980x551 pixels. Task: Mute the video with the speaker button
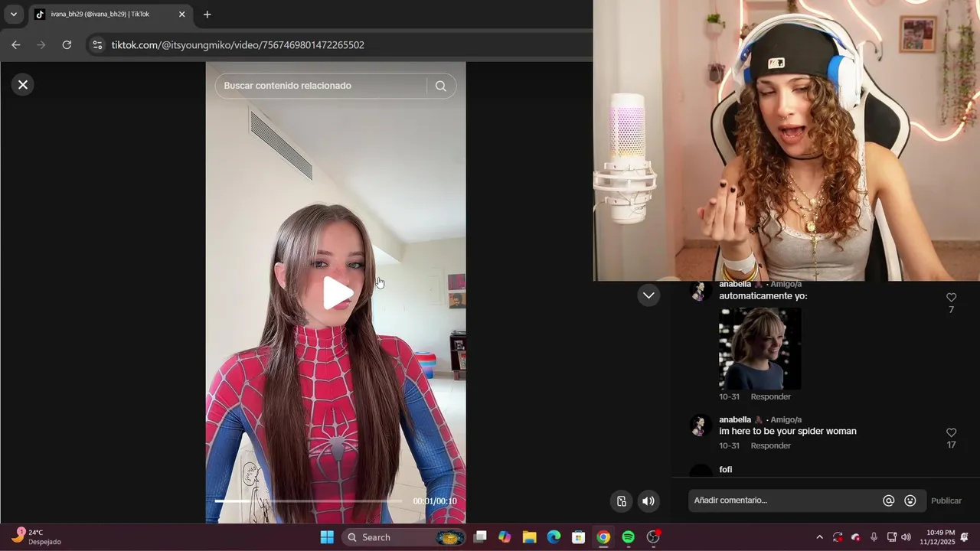[648, 501]
